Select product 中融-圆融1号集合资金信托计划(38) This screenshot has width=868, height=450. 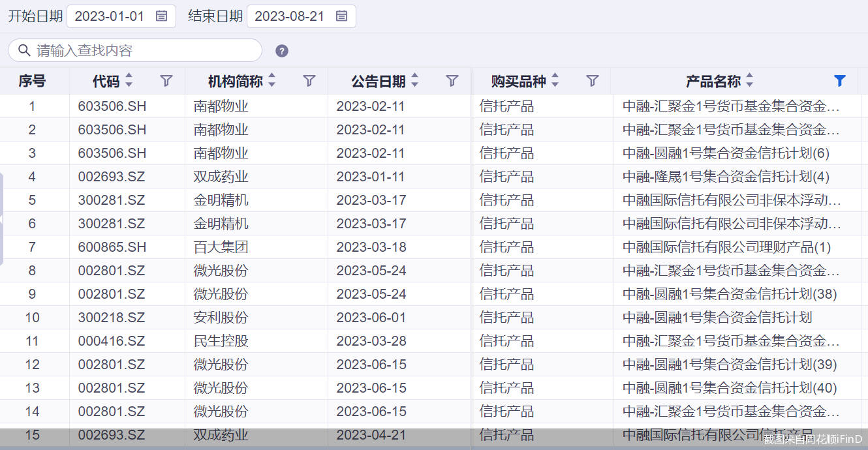(730, 294)
